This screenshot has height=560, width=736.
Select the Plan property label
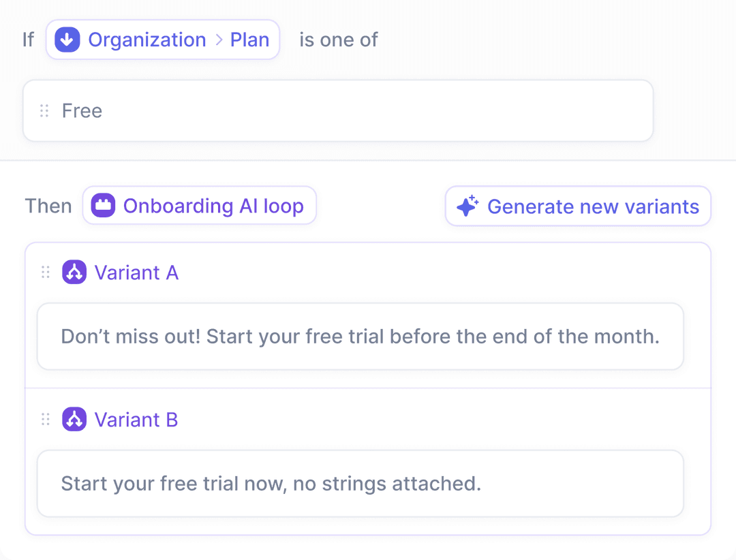(249, 40)
